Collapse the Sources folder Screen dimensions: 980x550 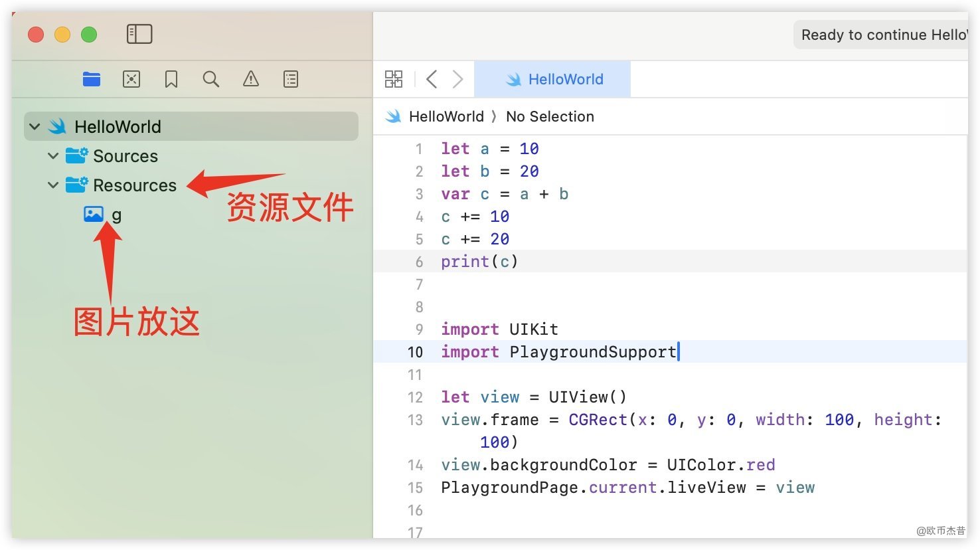[53, 156]
